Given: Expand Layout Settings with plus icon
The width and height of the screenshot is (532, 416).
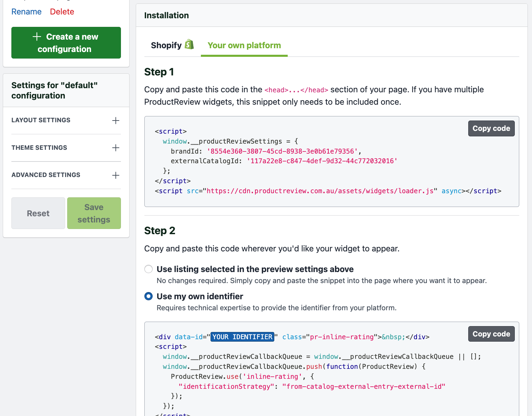Looking at the screenshot, I should (x=116, y=121).
